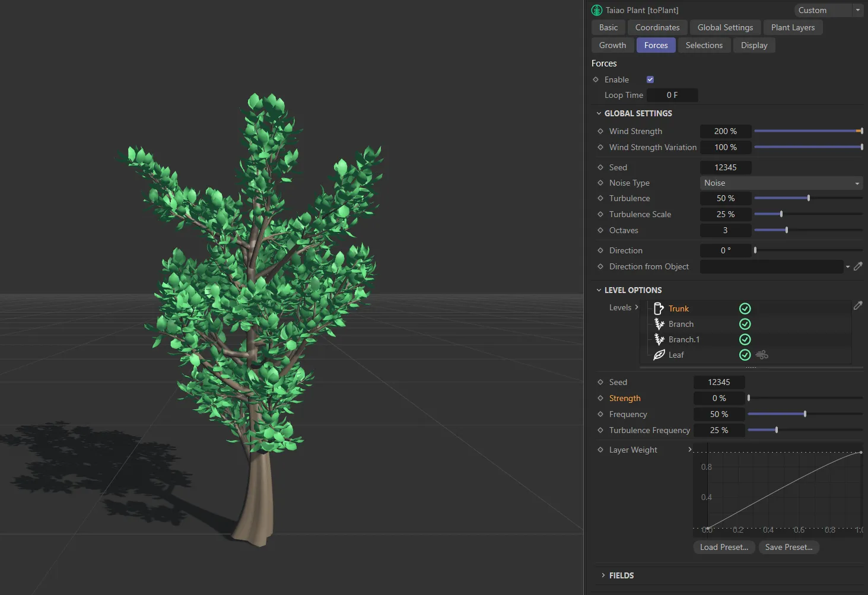The image size is (868, 595).
Task: Click the Trunk level icon
Action: pos(659,308)
